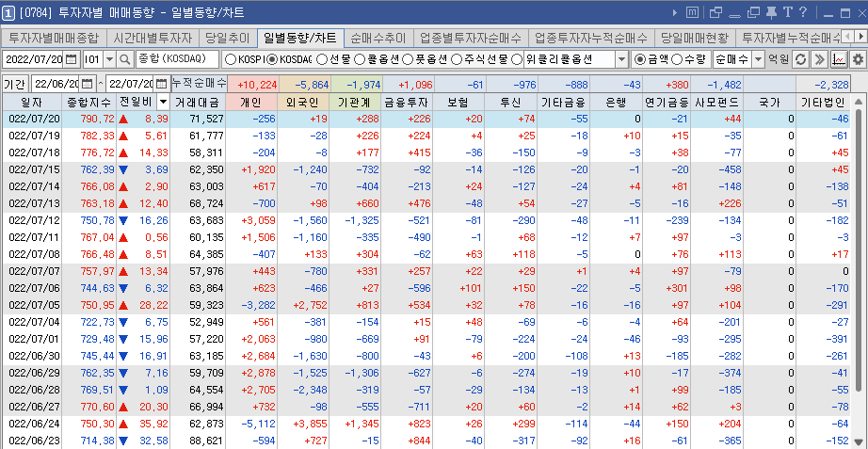Open the 전일비 column dropdown arrow

[x=163, y=102]
